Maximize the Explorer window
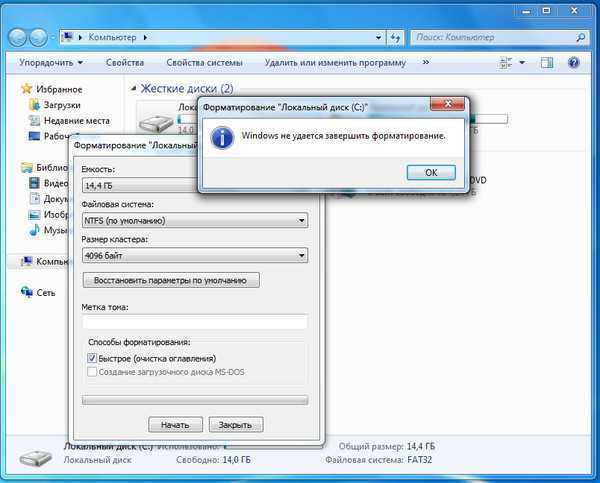Viewport: 600px width, 483px height. pos(547,11)
